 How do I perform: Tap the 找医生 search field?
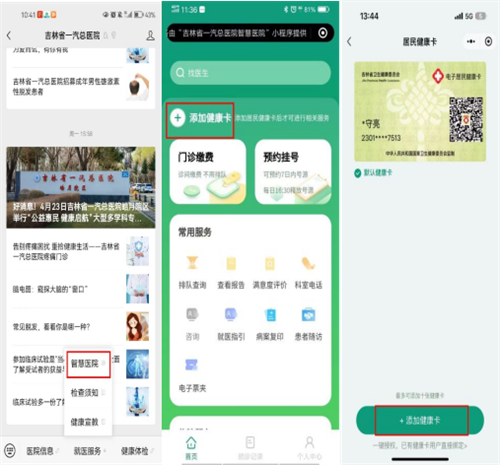250,73
